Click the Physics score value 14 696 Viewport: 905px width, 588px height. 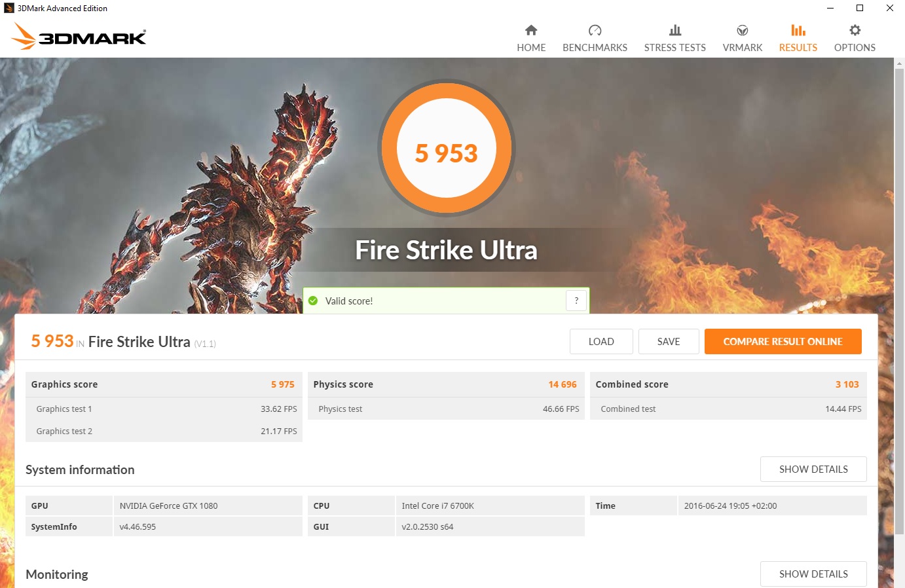pos(563,384)
